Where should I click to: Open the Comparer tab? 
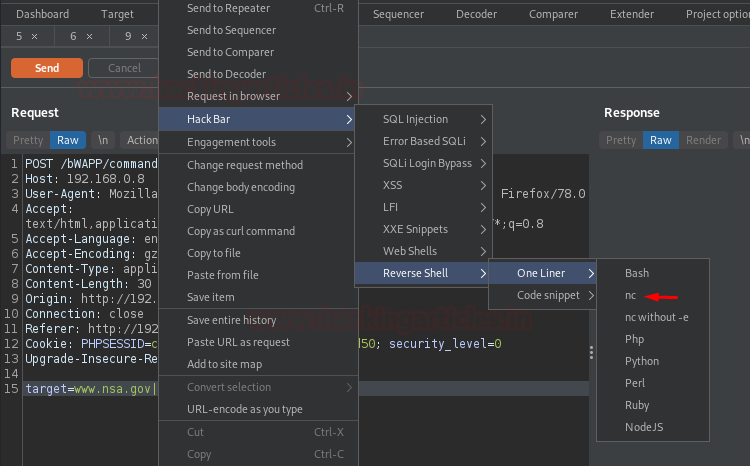tap(553, 14)
